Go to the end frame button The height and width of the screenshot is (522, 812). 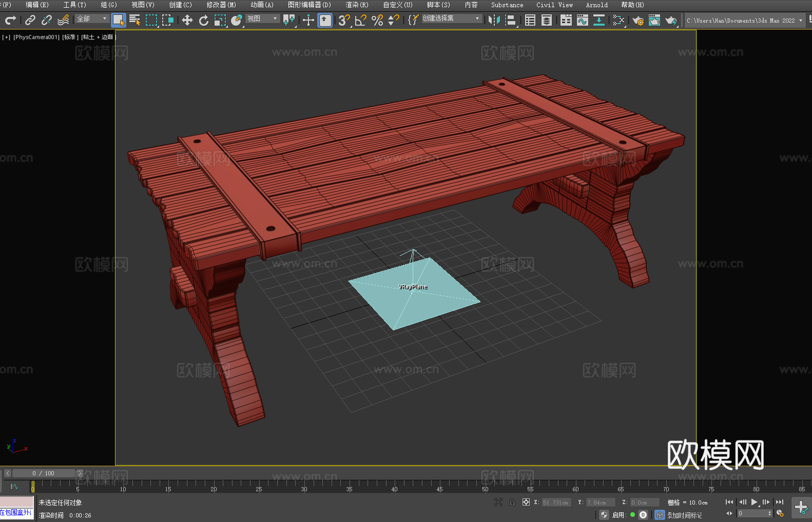pos(780,502)
